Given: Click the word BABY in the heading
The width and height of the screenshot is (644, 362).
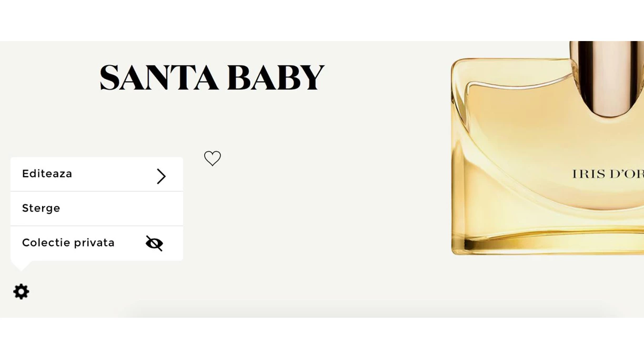Looking at the screenshot, I should [x=276, y=78].
